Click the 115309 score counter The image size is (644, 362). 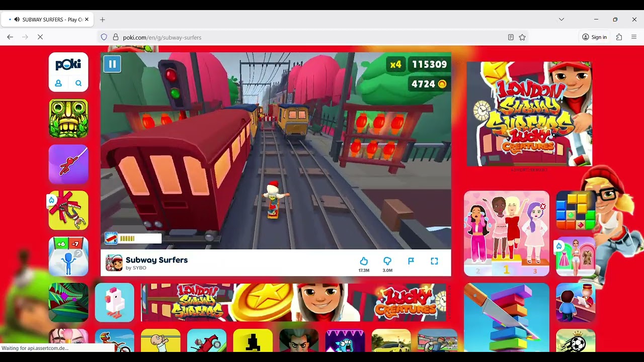click(x=429, y=64)
